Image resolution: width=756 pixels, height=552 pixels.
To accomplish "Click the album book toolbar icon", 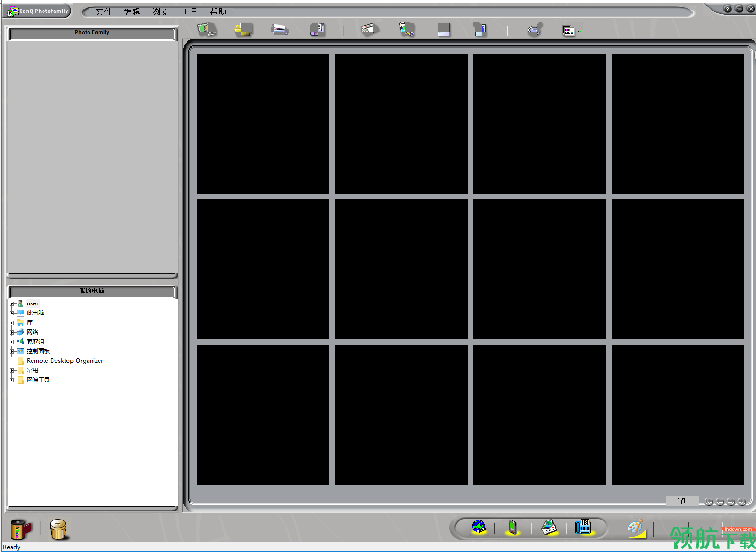I will point(369,30).
